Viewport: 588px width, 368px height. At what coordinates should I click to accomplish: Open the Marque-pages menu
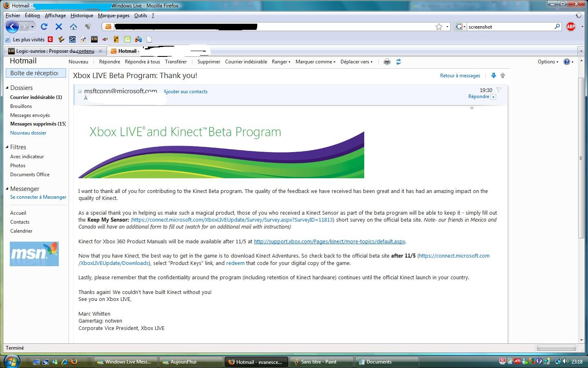click(x=114, y=16)
